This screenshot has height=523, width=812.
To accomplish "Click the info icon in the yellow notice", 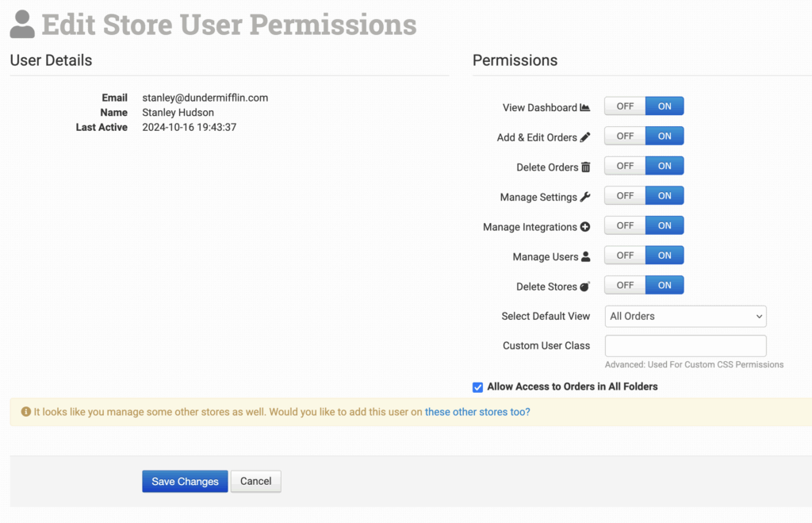I will (26, 412).
